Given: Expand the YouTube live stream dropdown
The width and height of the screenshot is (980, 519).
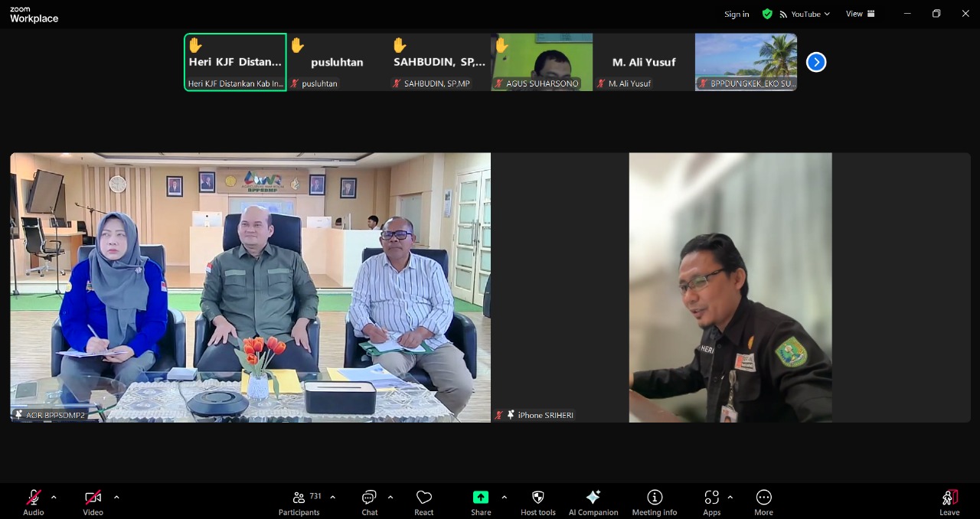Looking at the screenshot, I should point(827,14).
